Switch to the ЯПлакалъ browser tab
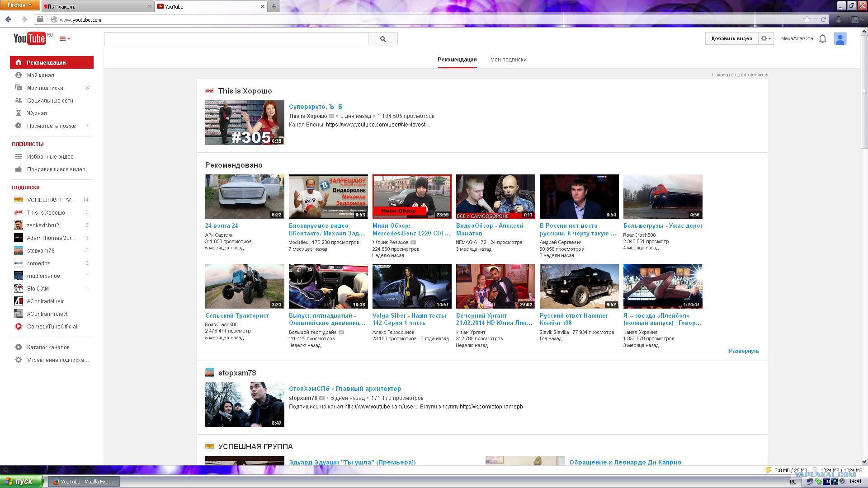Image resolution: width=868 pixels, height=488 pixels. 98,6
